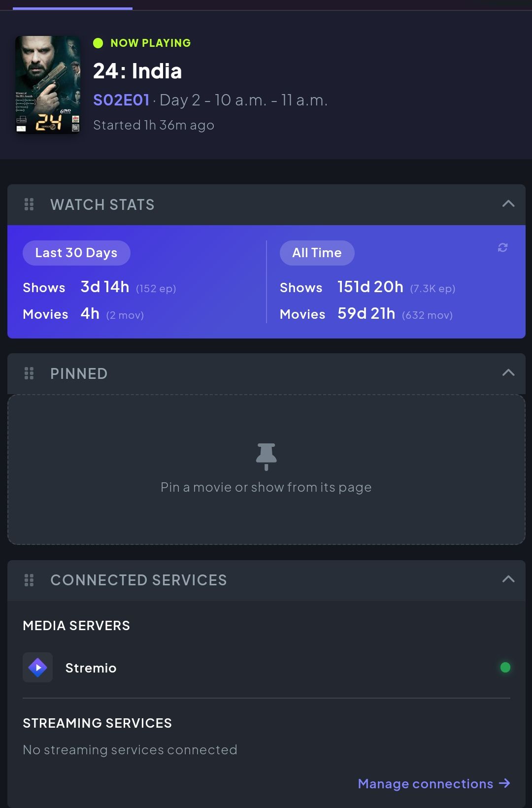Collapse the Pinned section
532x808 pixels.
[508, 373]
